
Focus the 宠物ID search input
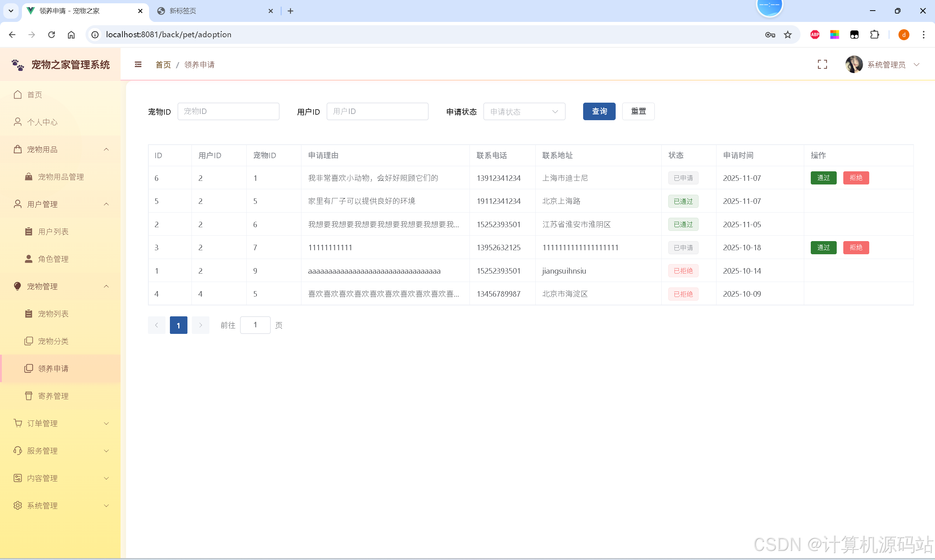pos(228,111)
